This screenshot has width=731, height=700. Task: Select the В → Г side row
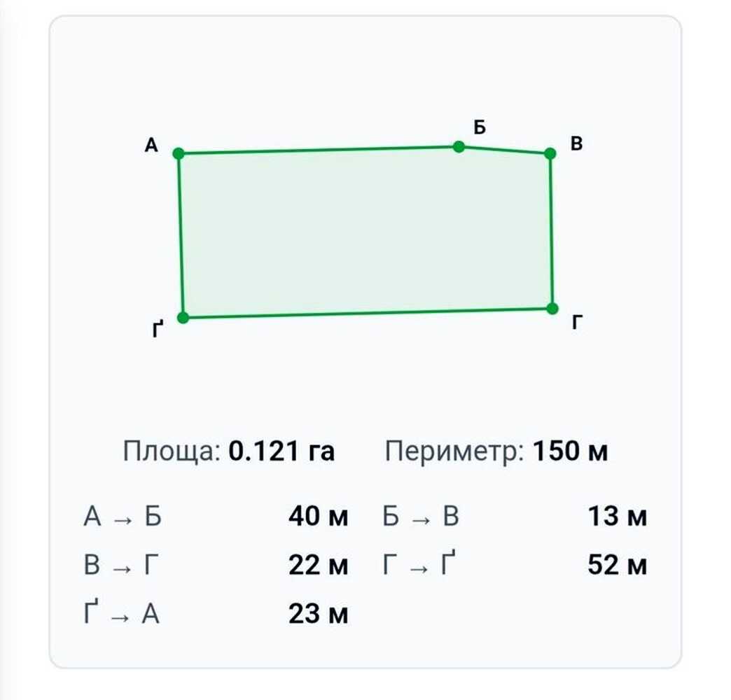[x=216, y=565]
